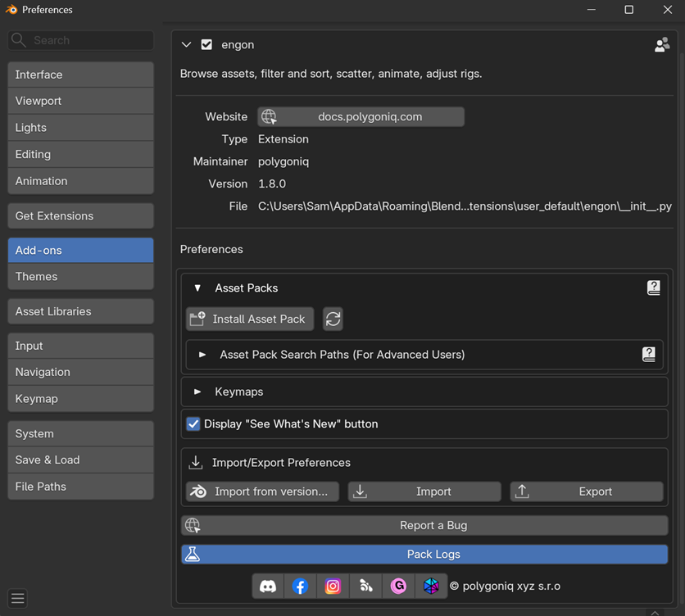This screenshot has width=685, height=616.
Task: Open the pink Gumroad icon
Action: coord(398,586)
